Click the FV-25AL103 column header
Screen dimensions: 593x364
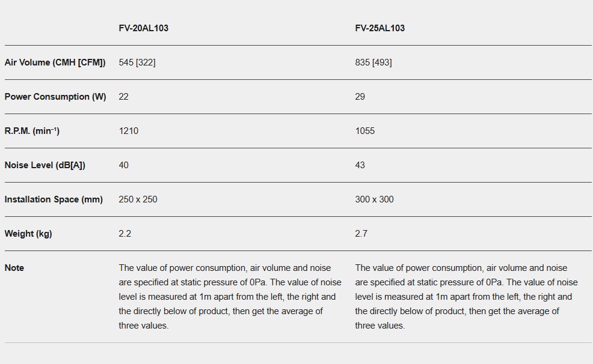pyautogui.click(x=379, y=28)
